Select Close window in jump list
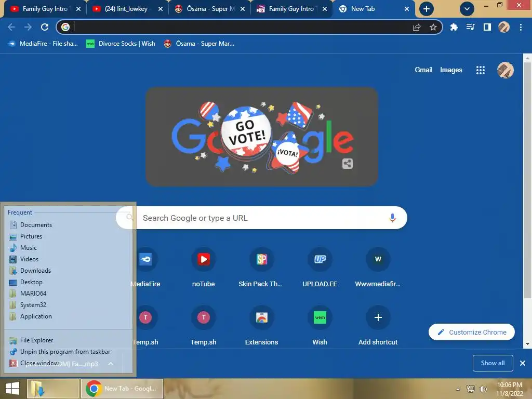The width and height of the screenshot is (532, 399). pyautogui.click(x=68, y=363)
